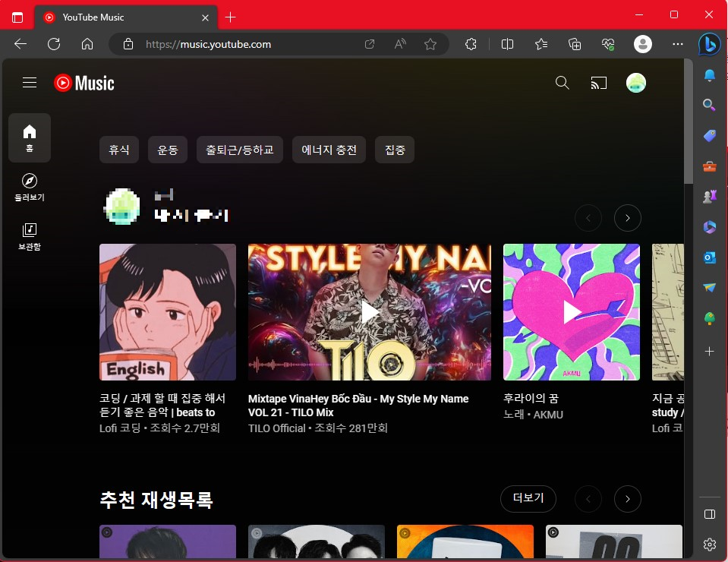Open the AKMU artist link
This screenshot has width=728, height=562.
(x=548, y=415)
